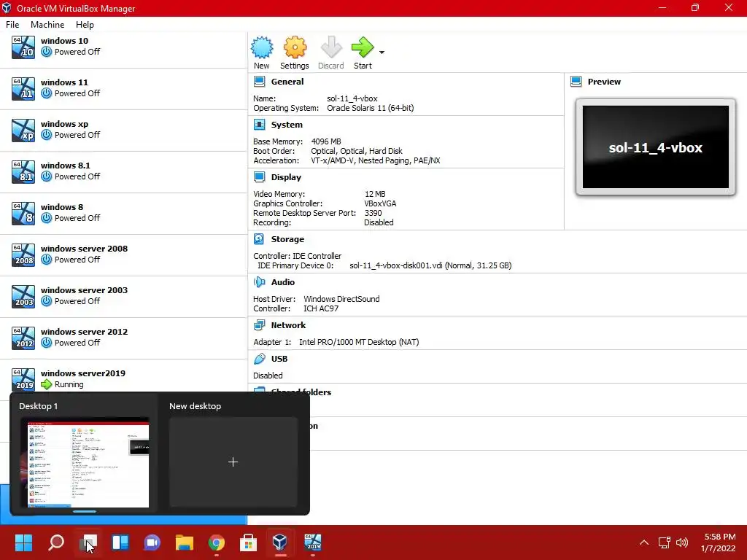The height and width of the screenshot is (560, 747).
Task: Open Google Chrome from taskbar
Action: (x=216, y=542)
